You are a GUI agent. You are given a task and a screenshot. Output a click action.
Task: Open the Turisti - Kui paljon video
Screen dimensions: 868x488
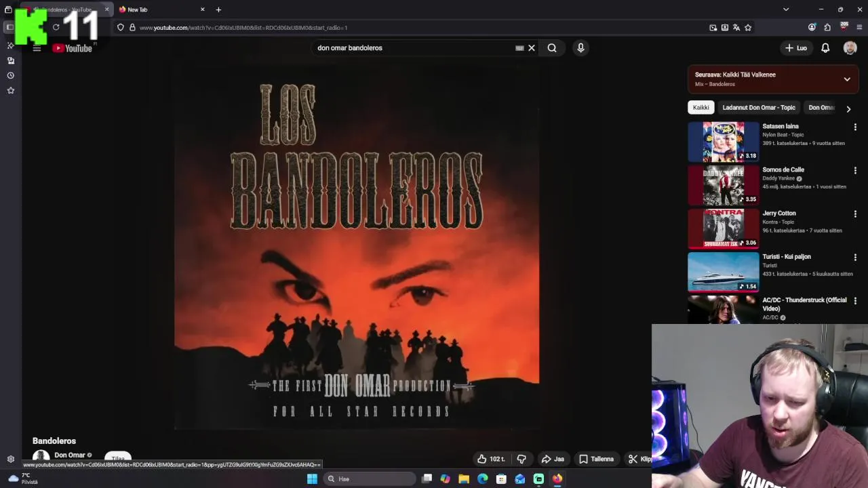click(x=724, y=272)
